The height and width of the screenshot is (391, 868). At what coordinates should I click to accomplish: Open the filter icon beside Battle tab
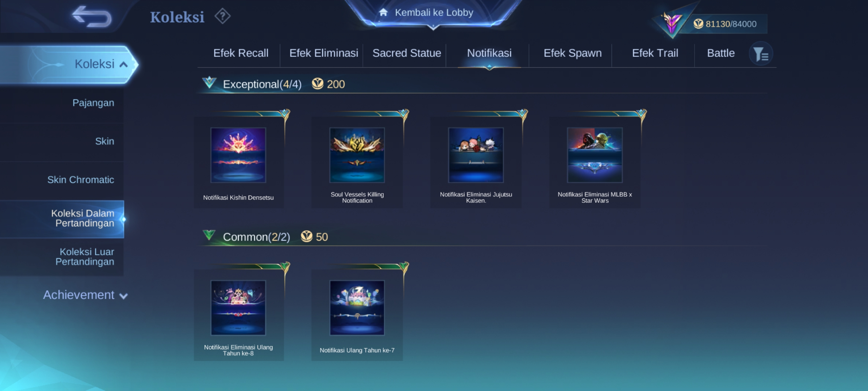[761, 54]
